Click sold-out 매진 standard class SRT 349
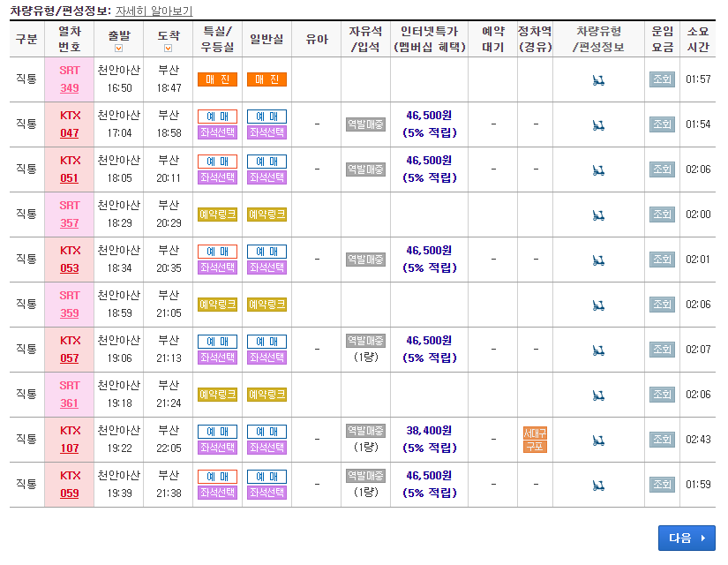 click(266, 79)
